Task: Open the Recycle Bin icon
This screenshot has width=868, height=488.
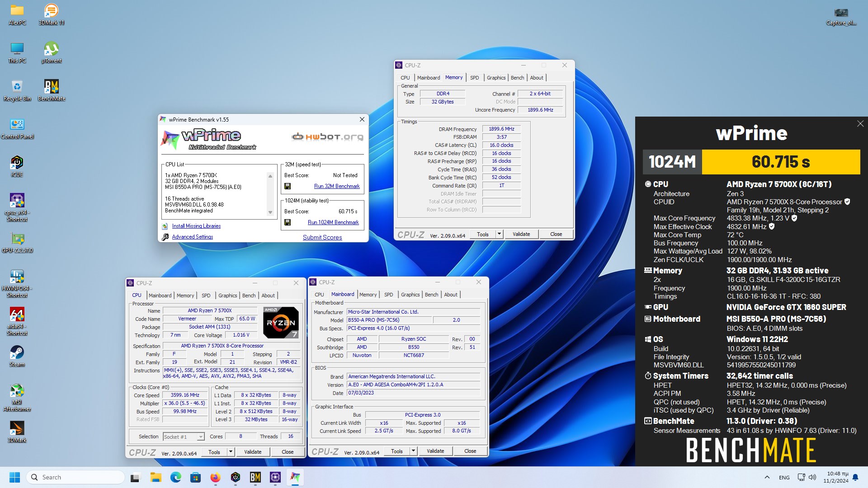Action: pos(17,90)
